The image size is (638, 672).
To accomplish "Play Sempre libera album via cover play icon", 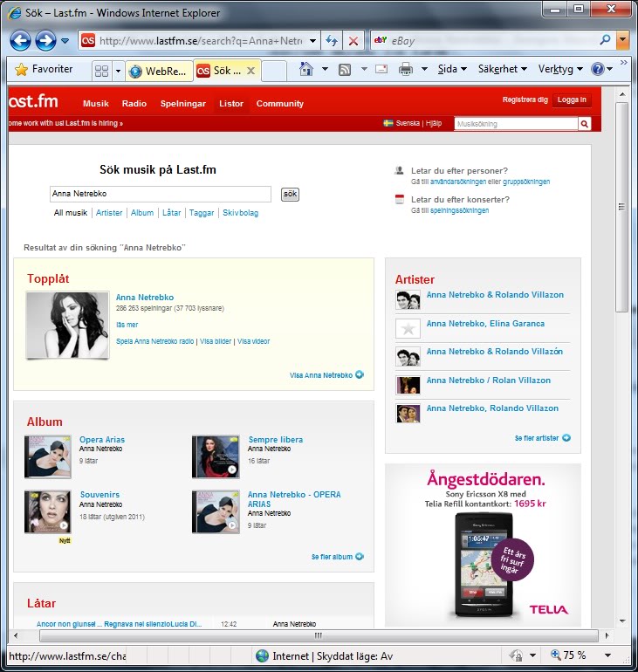I will pos(232,470).
